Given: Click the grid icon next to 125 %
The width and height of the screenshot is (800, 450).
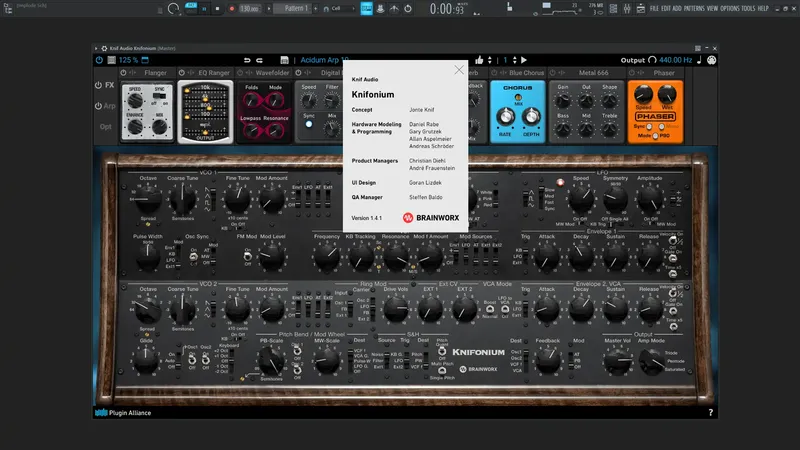Looking at the screenshot, I should tap(111, 60).
